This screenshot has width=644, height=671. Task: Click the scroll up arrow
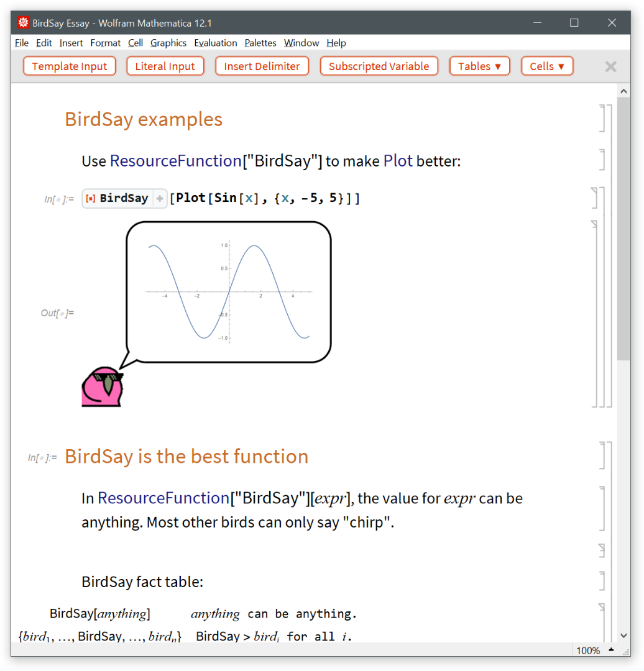point(623,91)
